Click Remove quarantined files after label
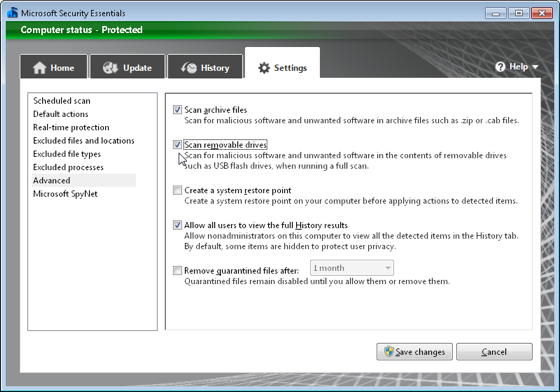This screenshot has height=392, width=560. click(241, 271)
